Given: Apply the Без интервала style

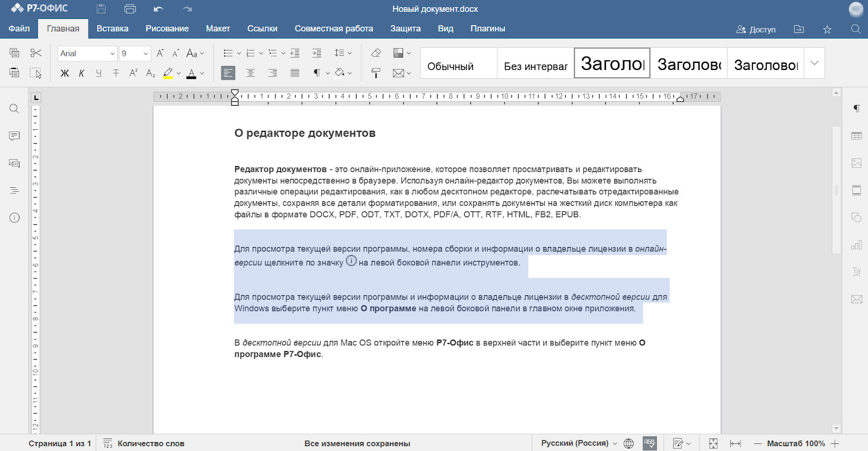Looking at the screenshot, I should pyautogui.click(x=535, y=63).
